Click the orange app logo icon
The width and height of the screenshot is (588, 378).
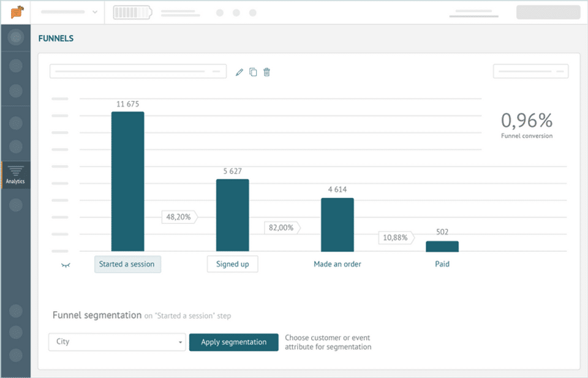coord(17,12)
